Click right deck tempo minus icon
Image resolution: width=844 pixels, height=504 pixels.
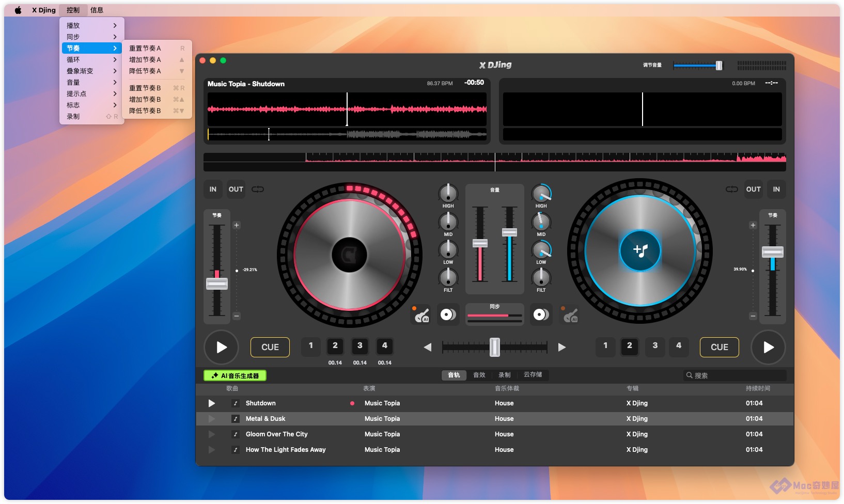[753, 316]
